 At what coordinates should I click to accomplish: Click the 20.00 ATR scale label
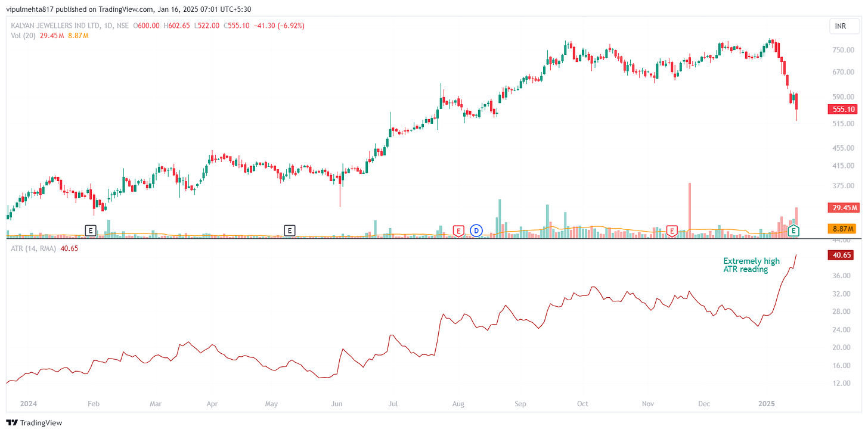pos(842,347)
